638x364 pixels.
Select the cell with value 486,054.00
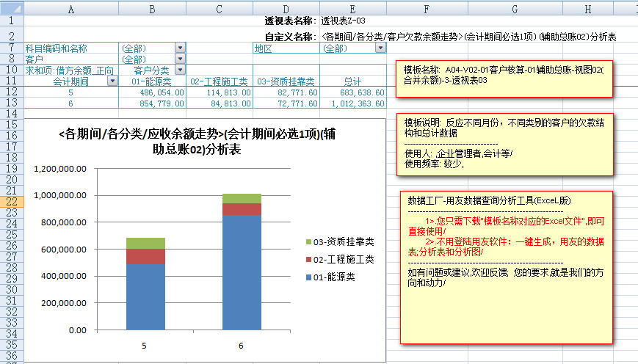(x=152, y=92)
